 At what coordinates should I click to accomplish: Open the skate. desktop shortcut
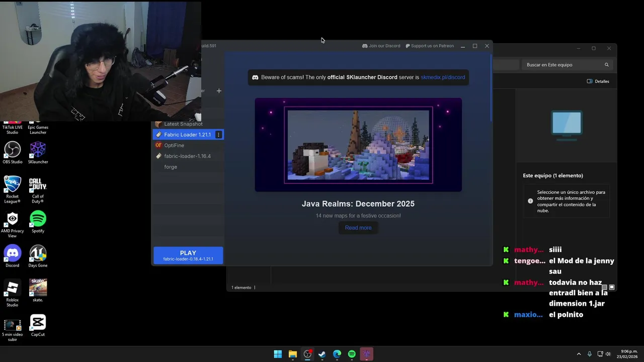pyautogui.click(x=38, y=291)
